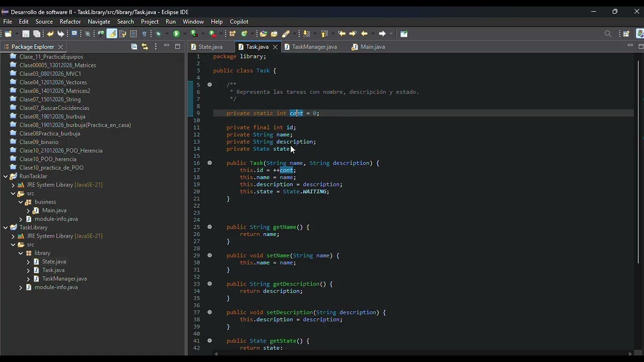This screenshot has height=362, width=644.
Task: Open Back history dropdown arrow
Action: 373,34
